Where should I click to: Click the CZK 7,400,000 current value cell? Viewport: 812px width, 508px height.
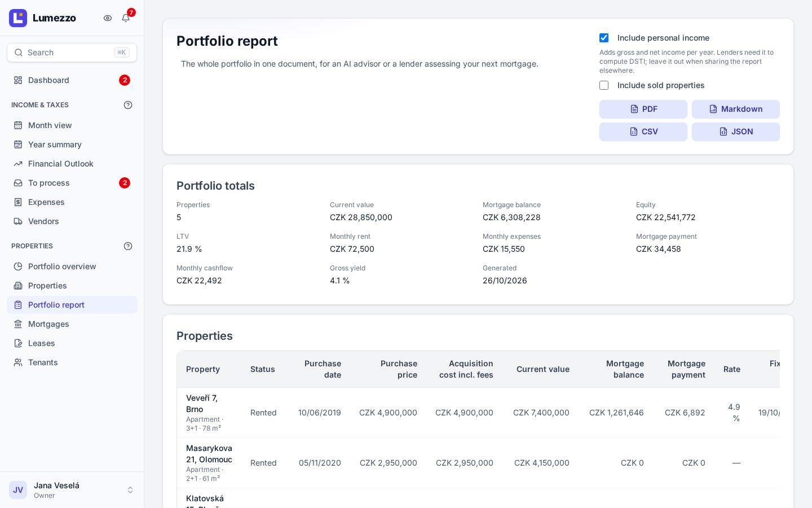(x=541, y=413)
